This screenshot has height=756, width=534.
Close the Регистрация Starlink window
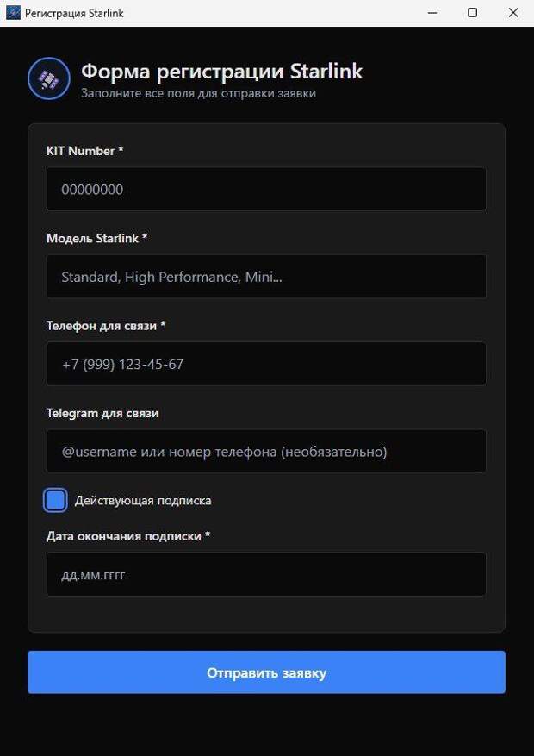pyautogui.click(x=513, y=13)
